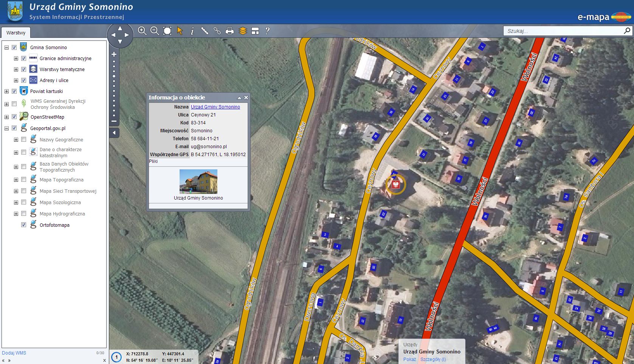This screenshot has width=634, height=364.
Task: Open the Warstwy tab
Action: tap(16, 33)
